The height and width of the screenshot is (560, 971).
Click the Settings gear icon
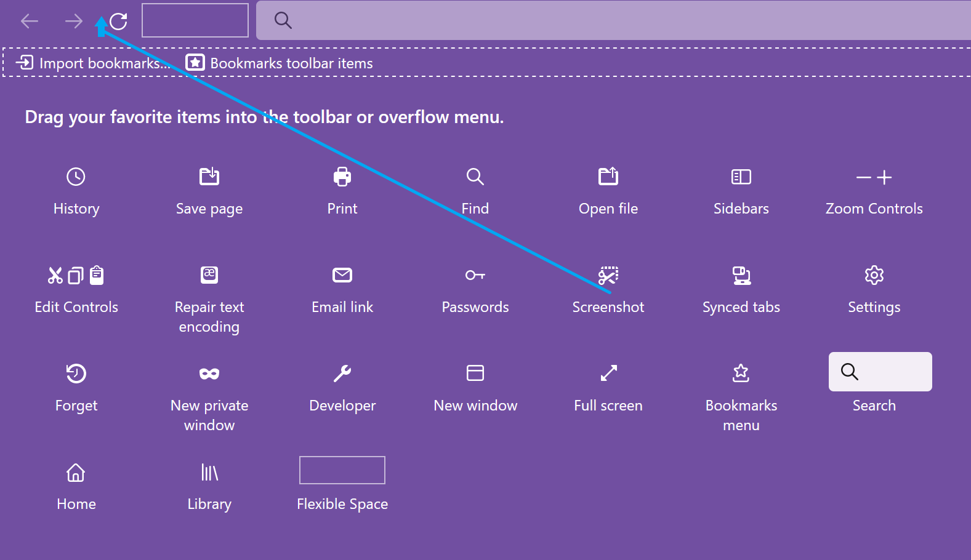tap(874, 275)
